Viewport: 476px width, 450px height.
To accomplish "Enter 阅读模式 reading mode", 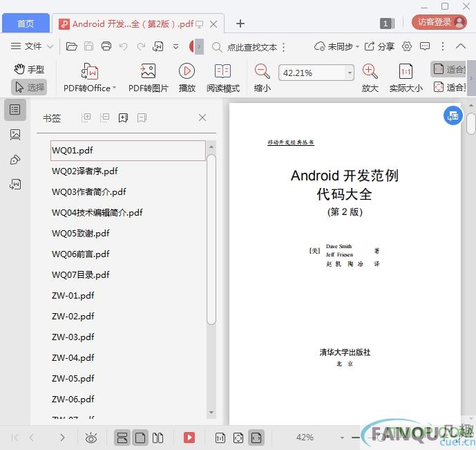I will (223, 77).
